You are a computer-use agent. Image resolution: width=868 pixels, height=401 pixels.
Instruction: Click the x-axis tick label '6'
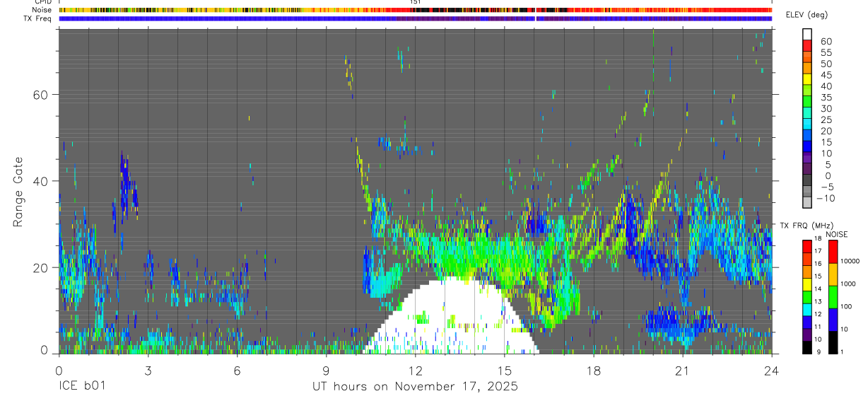click(237, 371)
